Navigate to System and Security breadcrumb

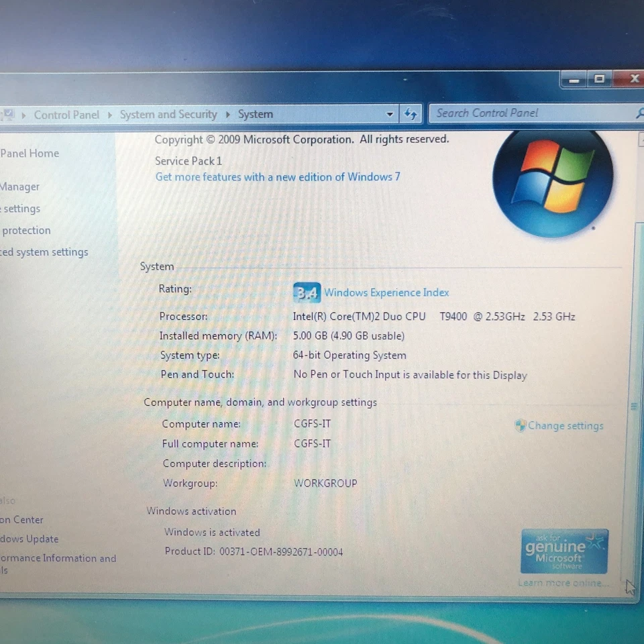click(168, 114)
